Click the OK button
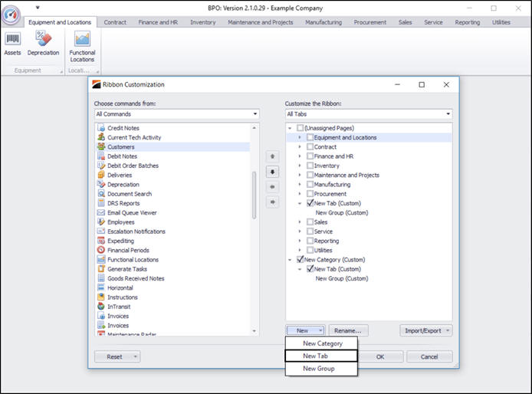Viewport: 532px width, 394px height. tap(380, 356)
